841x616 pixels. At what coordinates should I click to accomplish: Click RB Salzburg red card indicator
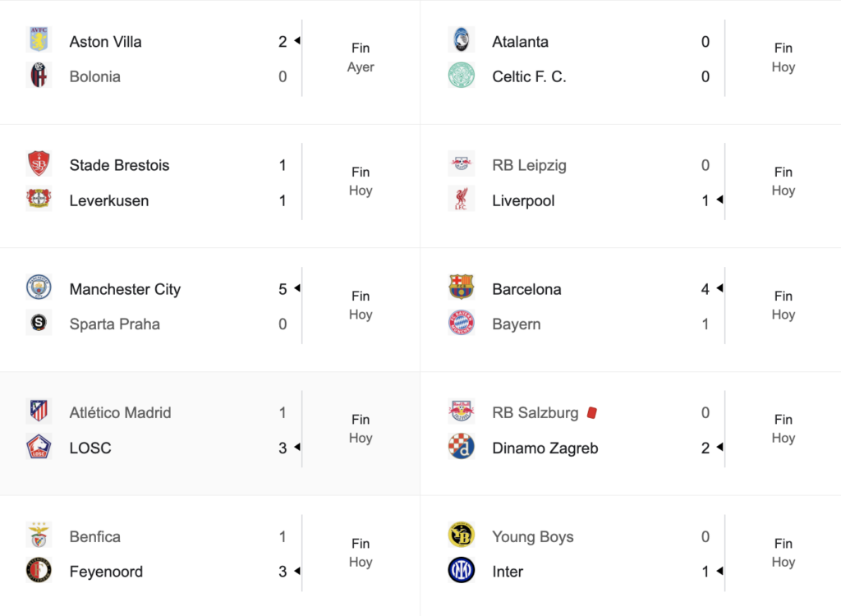point(592,412)
